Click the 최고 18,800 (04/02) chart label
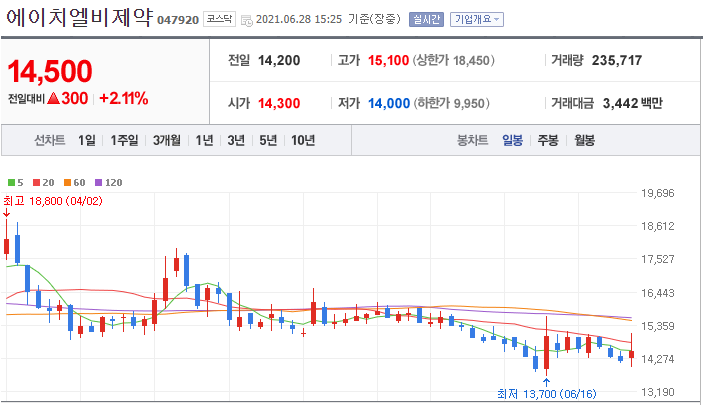The height and width of the screenshot is (405, 703). point(53,201)
